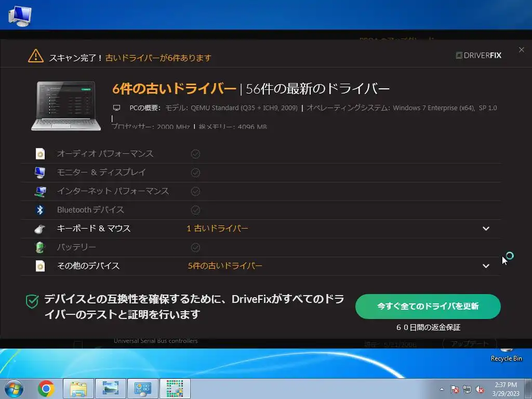
Task: Click the Audio Performance (オーディオ パフォーマンス) file icon
Action: point(41,154)
